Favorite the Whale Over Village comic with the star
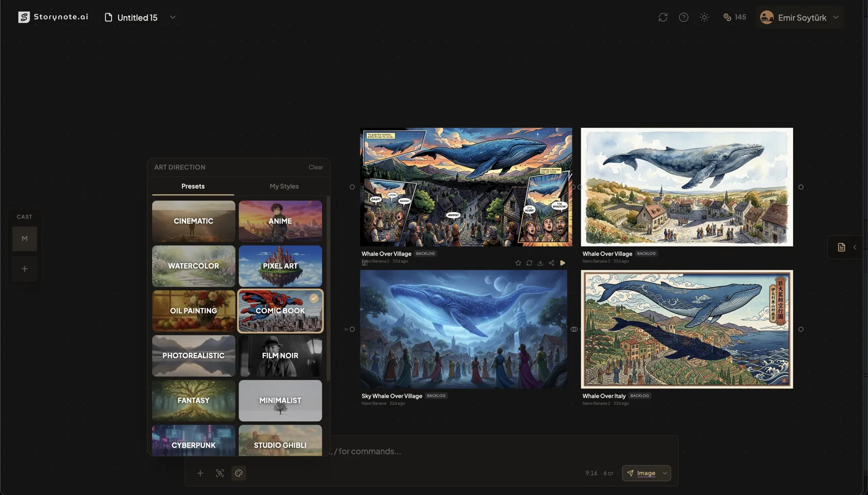868x495 pixels. click(x=518, y=262)
